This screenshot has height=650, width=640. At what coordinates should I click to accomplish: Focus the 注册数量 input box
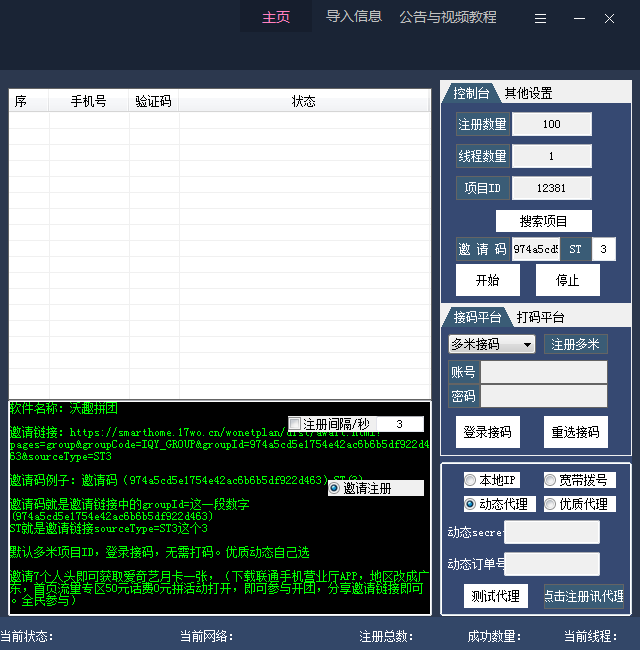[551, 124]
